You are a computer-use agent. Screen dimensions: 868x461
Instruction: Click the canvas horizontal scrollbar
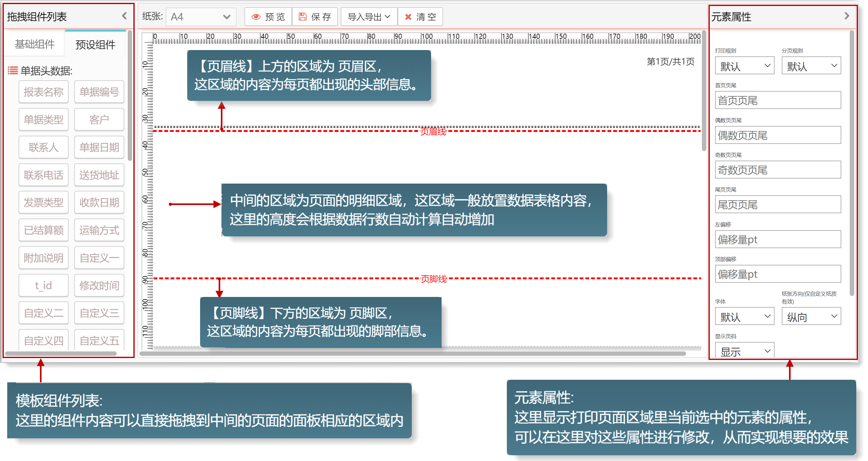(412, 353)
